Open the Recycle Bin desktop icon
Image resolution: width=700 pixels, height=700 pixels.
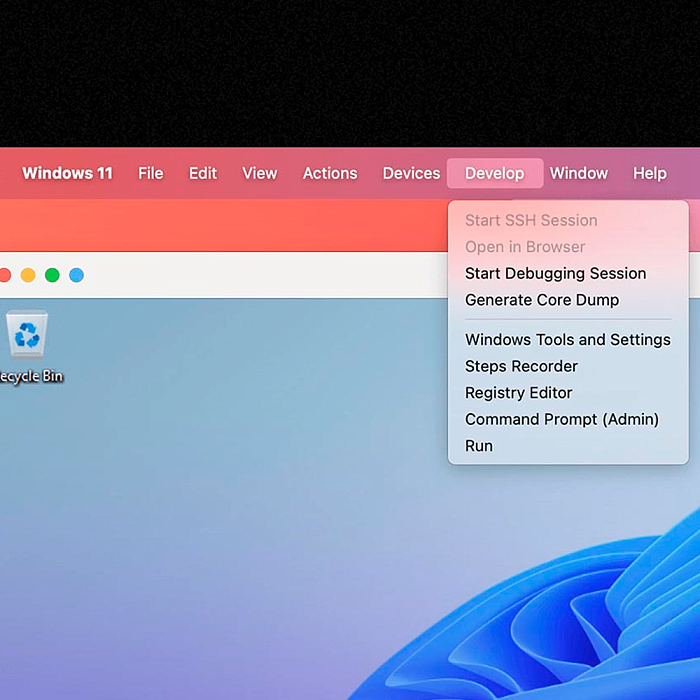click(x=27, y=337)
